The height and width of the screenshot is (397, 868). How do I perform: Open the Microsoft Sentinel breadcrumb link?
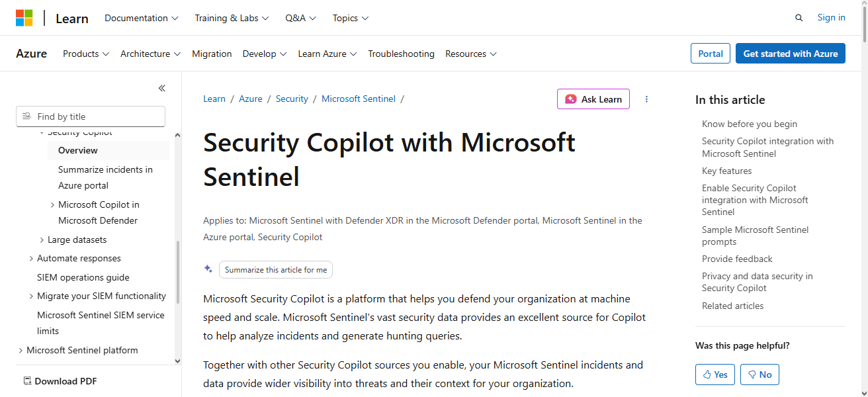coord(358,98)
